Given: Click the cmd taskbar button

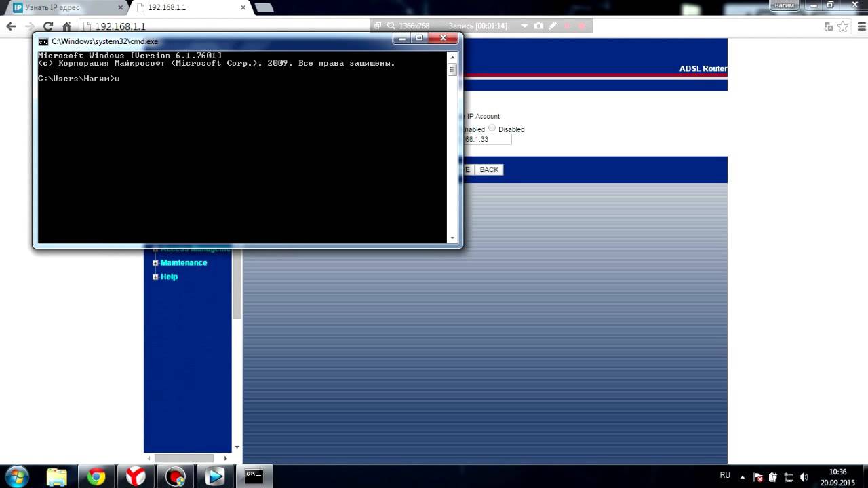Looking at the screenshot, I should [x=254, y=476].
